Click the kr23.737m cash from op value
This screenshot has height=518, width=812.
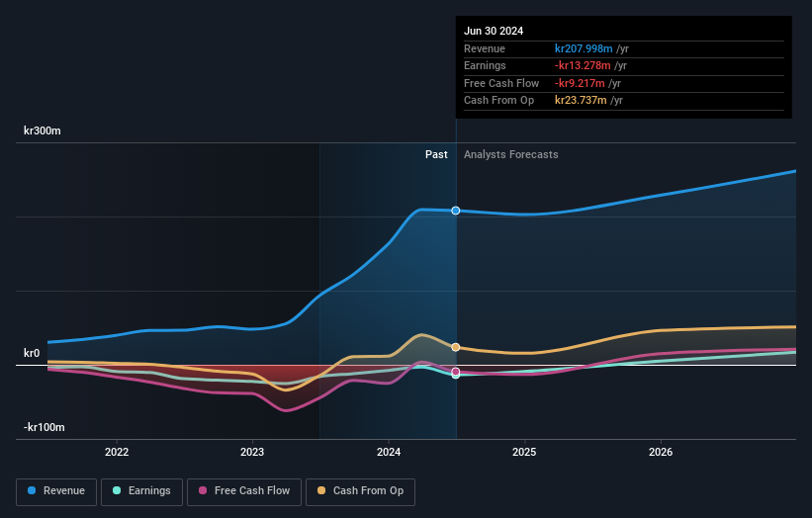pyautogui.click(x=581, y=101)
